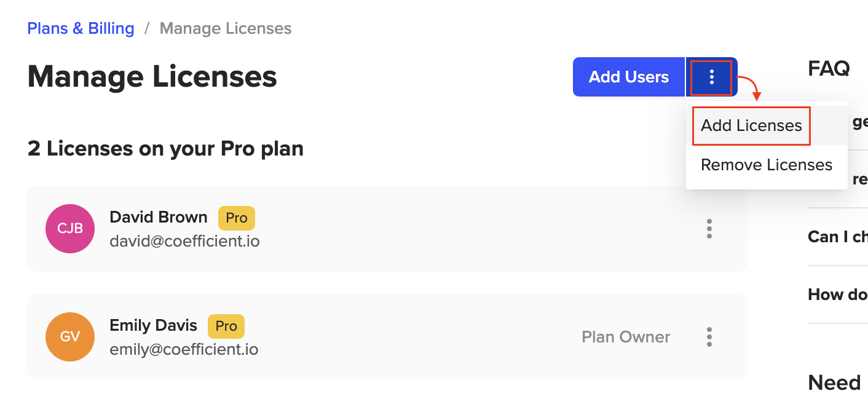Click David Brown's name in the license list

pos(159,217)
